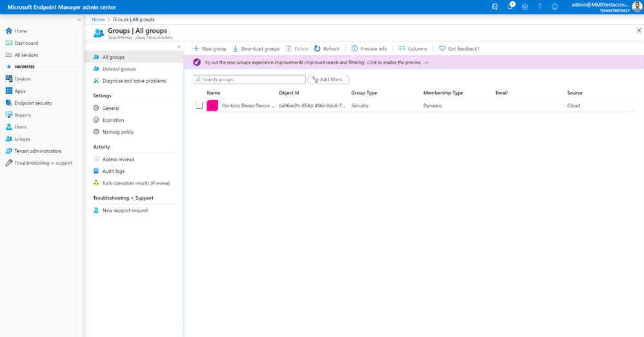The height and width of the screenshot is (337, 644).
Task: Go to Devices section
Action: click(18, 79)
